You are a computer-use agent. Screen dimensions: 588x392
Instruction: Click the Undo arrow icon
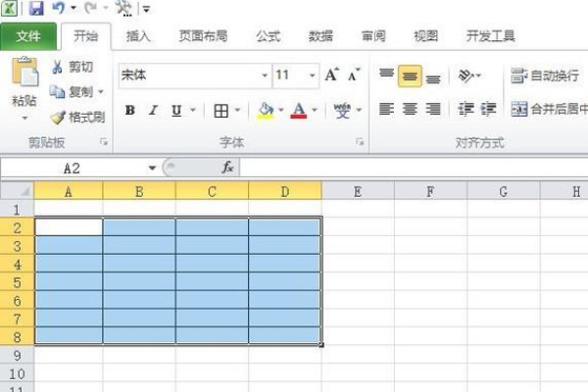click(x=58, y=8)
